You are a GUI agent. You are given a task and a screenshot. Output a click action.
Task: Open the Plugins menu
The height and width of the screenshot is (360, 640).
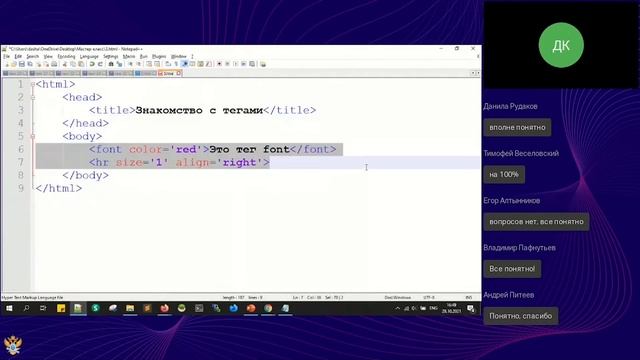click(159, 56)
